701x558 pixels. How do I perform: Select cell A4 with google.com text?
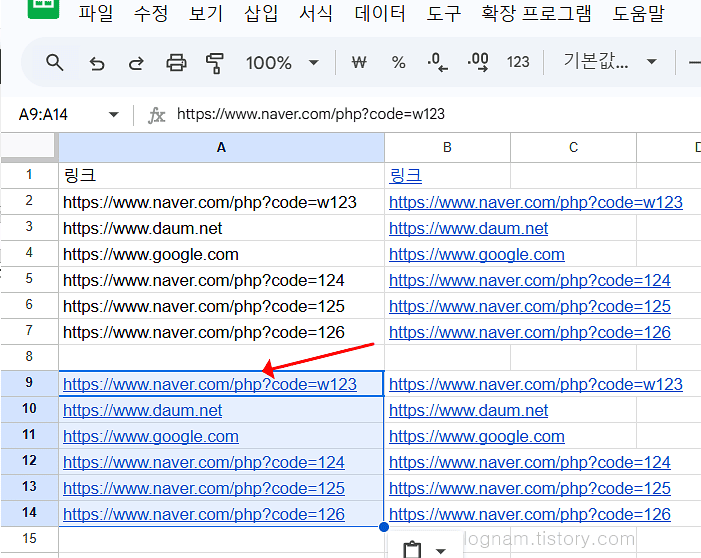[221, 254]
